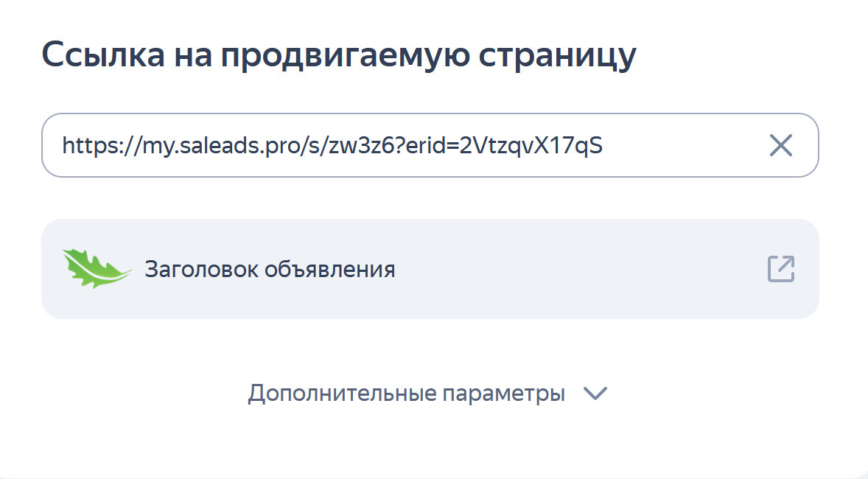
Task: Click the green leaf site logo
Action: click(97, 268)
